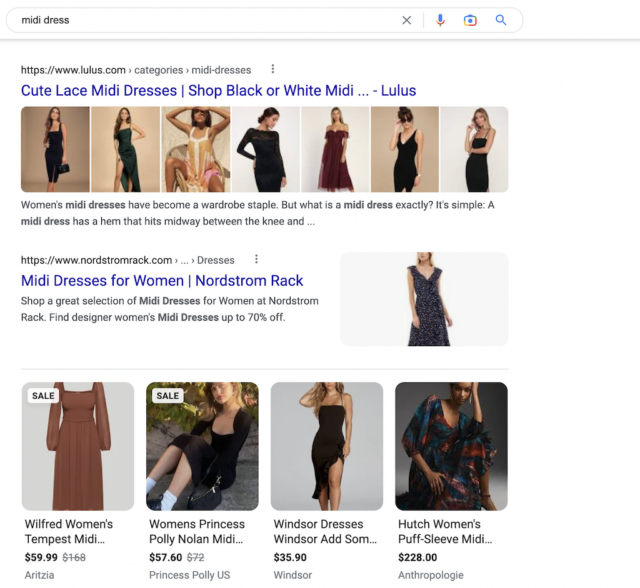The height and width of the screenshot is (588, 640).
Task: Click the $57.60 sale price
Action: tap(166, 557)
